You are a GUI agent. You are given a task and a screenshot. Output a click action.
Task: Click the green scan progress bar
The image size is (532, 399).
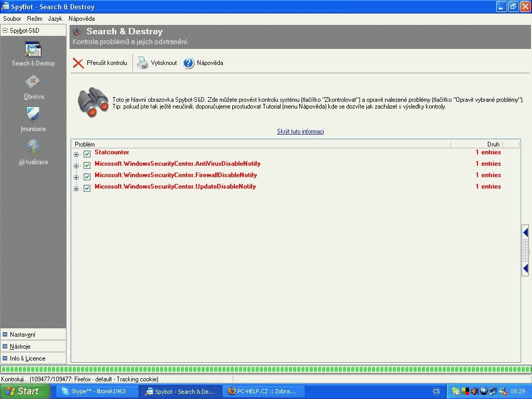(266, 369)
